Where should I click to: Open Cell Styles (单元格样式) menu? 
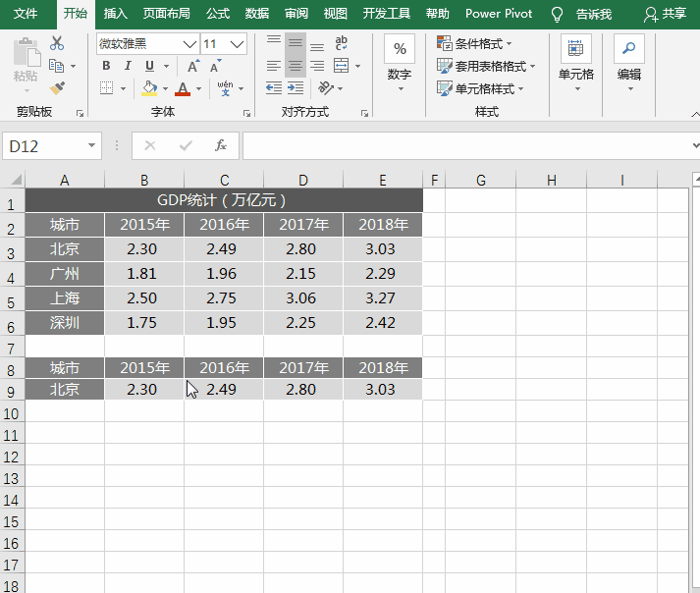(x=480, y=88)
